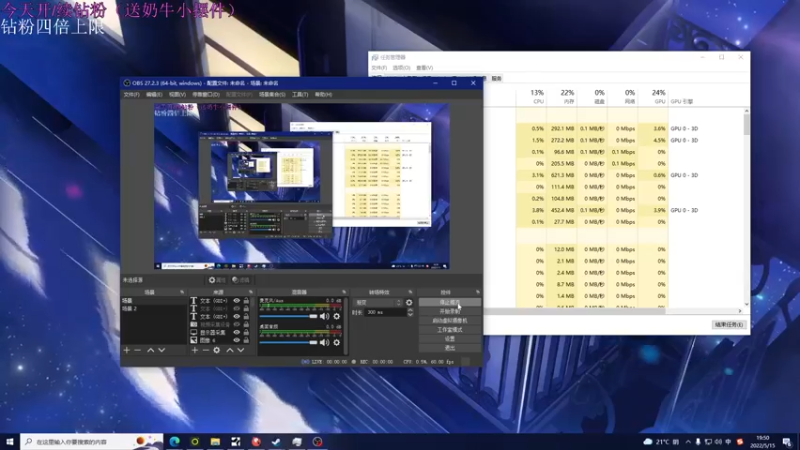Image resolution: width=800 pixels, height=450 pixels.
Task: Move scene up in Scenes panel
Action: coord(151,350)
